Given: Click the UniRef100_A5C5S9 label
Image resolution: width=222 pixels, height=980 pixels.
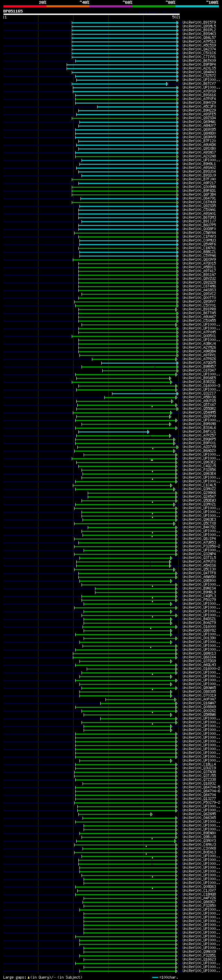Looking at the screenshot, I should coord(199,45).
